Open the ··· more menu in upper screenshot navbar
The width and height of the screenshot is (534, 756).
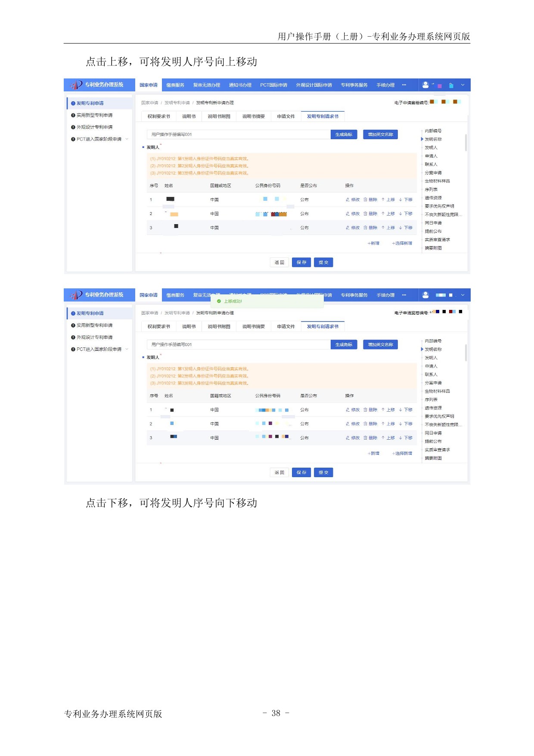click(404, 85)
